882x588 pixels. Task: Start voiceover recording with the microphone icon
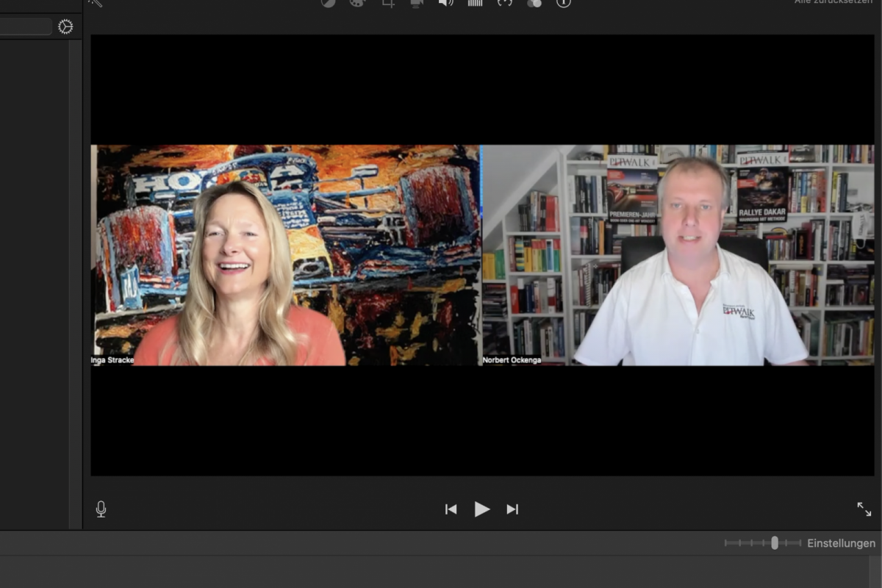point(101,509)
